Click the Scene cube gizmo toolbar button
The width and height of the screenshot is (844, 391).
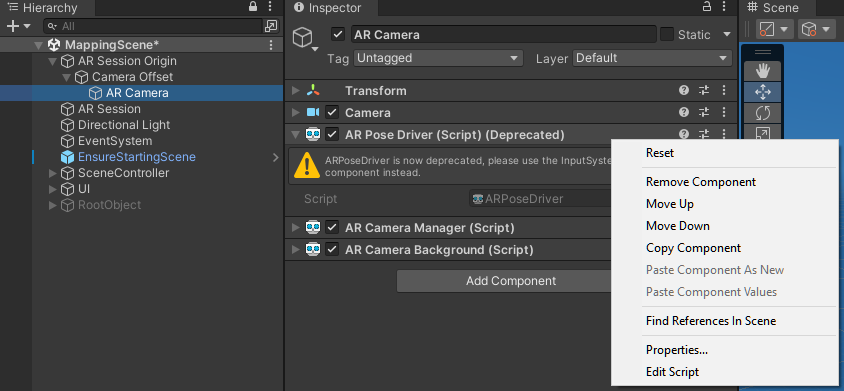[x=809, y=29]
